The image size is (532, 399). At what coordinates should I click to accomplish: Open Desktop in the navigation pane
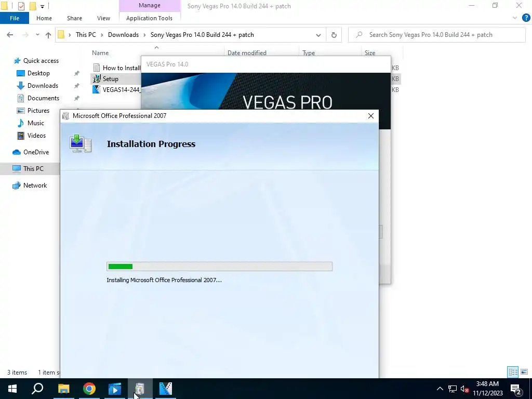pos(38,73)
